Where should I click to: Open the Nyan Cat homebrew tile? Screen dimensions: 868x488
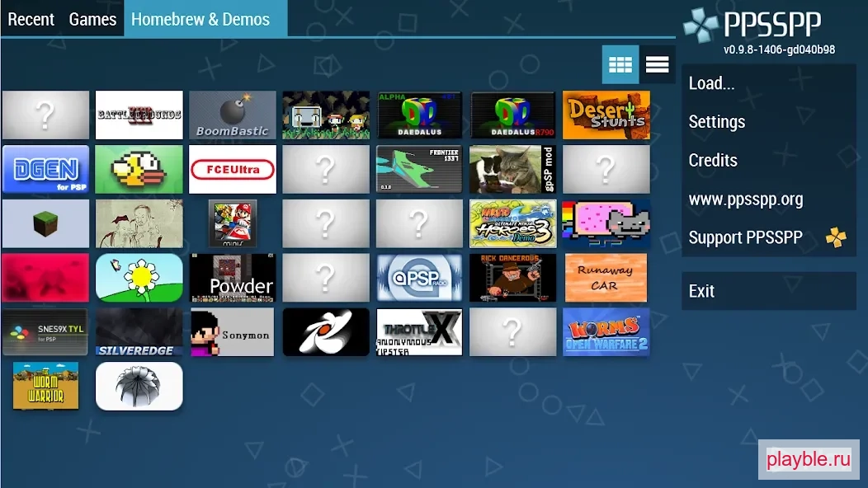click(606, 223)
